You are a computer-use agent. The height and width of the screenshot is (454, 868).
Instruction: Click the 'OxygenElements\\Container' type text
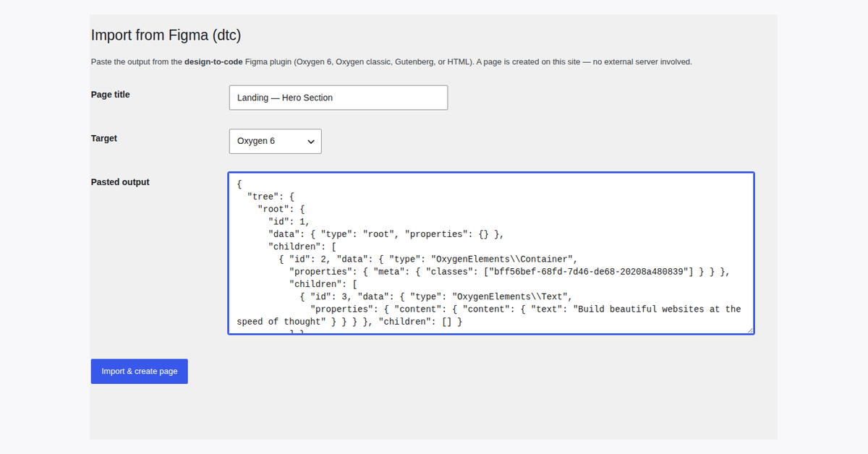505,259
